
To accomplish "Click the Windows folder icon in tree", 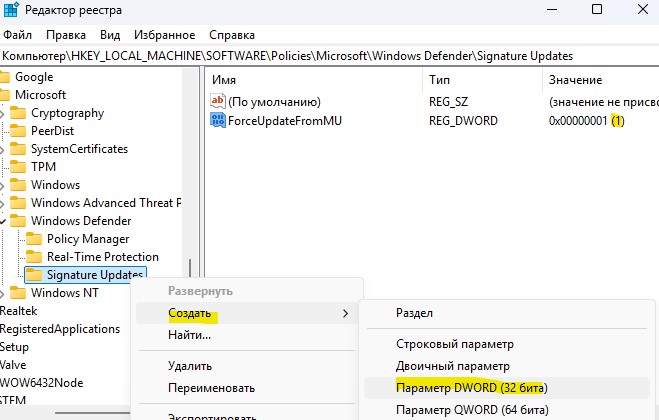I will pyautogui.click(x=18, y=185).
